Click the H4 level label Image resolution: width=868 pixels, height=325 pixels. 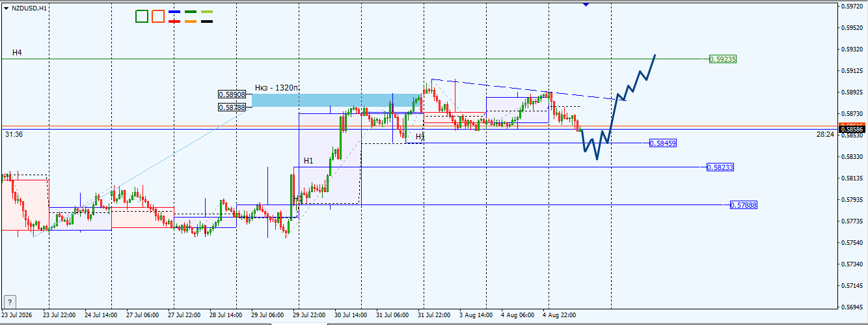[17, 51]
